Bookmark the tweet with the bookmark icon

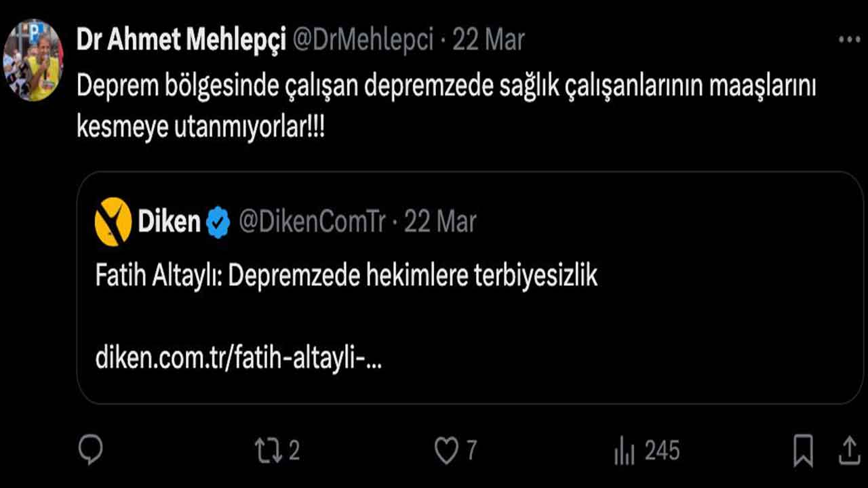point(802,448)
